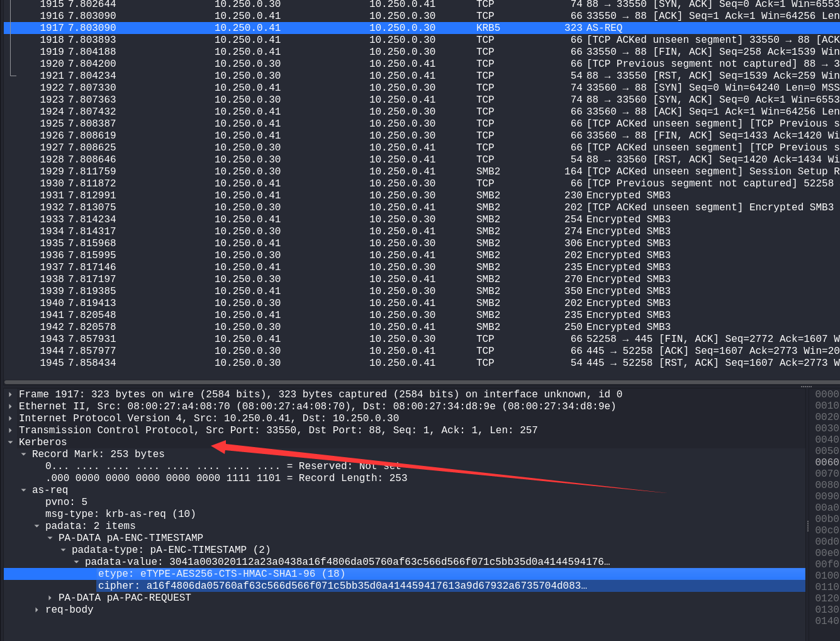Select packet 1922 SYN row
This screenshot has height=641, width=840.
point(422,88)
